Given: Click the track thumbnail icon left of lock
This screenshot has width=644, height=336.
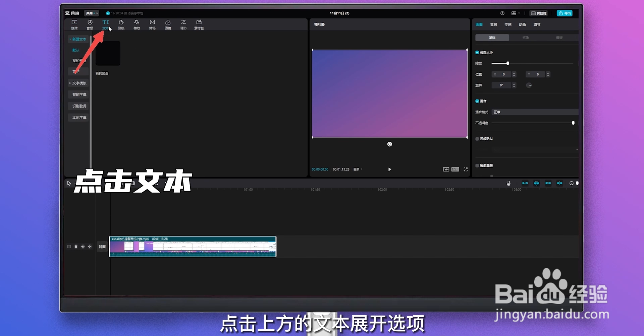Looking at the screenshot, I should pyautogui.click(x=69, y=247).
